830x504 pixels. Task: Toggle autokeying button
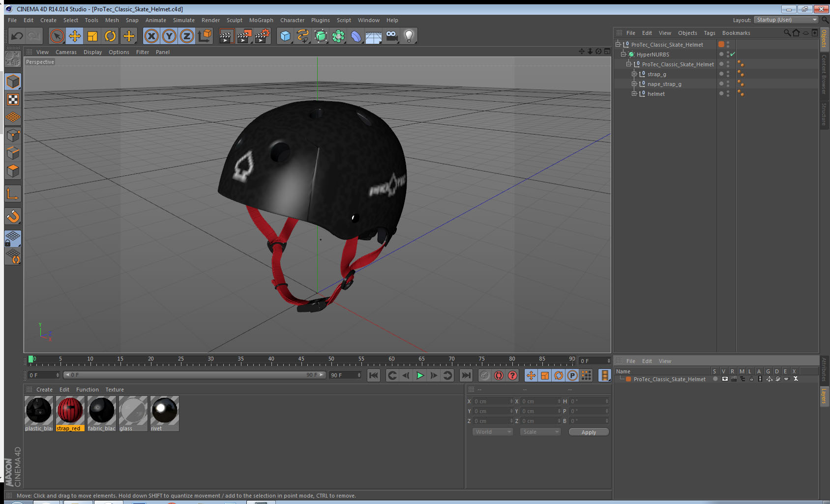click(x=499, y=375)
